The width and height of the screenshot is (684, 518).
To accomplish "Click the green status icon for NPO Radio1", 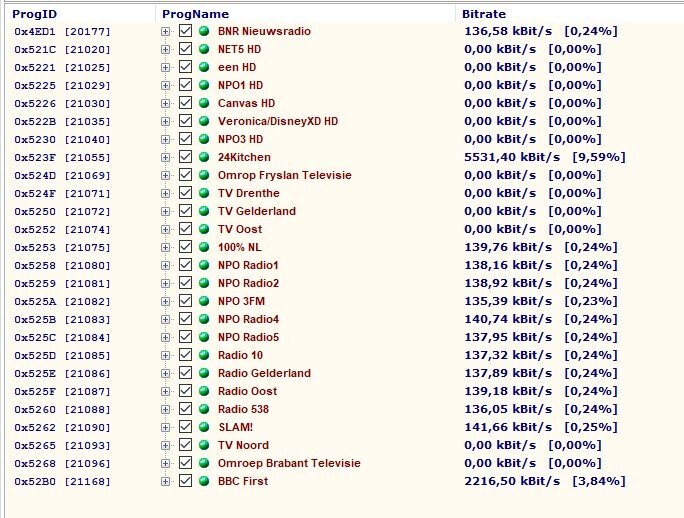I will point(204,265).
